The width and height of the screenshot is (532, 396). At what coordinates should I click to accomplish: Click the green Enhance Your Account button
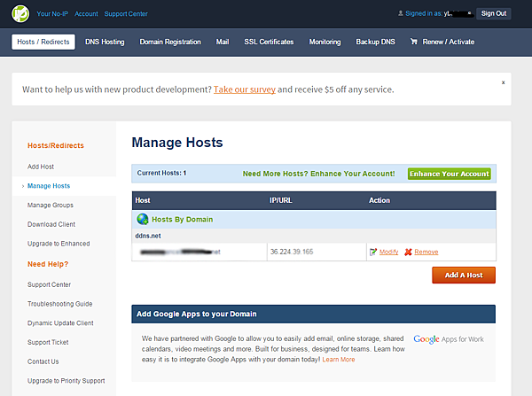[x=450, y=174]
